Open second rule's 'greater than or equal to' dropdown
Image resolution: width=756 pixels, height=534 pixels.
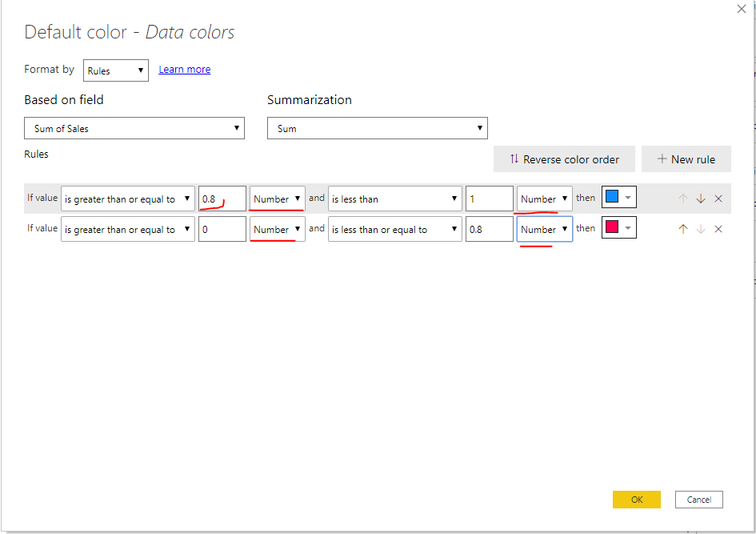(x=128, y=229)
